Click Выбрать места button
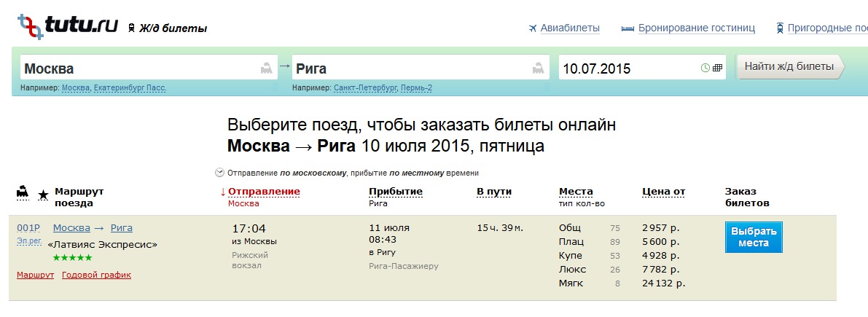The image size is (868, 317). [753, 238]
